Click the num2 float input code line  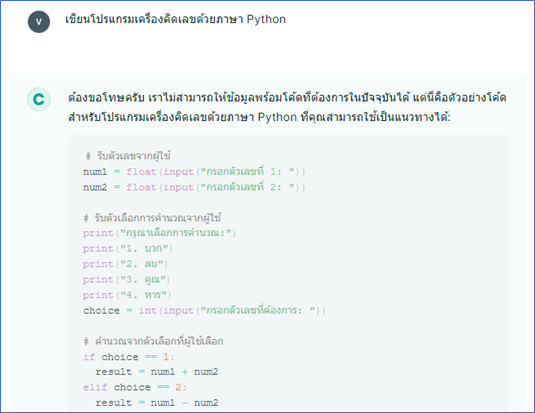tap(194, 187)
